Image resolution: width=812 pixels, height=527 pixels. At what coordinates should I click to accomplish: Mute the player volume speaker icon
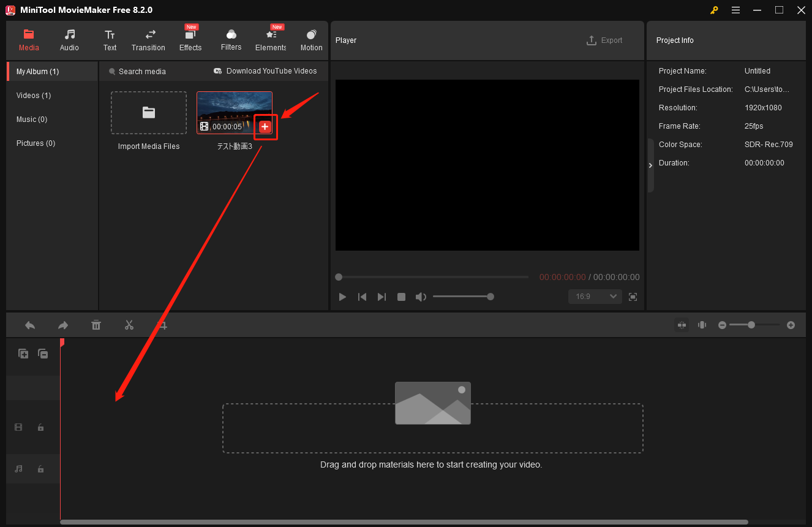(x=421, y=297)
